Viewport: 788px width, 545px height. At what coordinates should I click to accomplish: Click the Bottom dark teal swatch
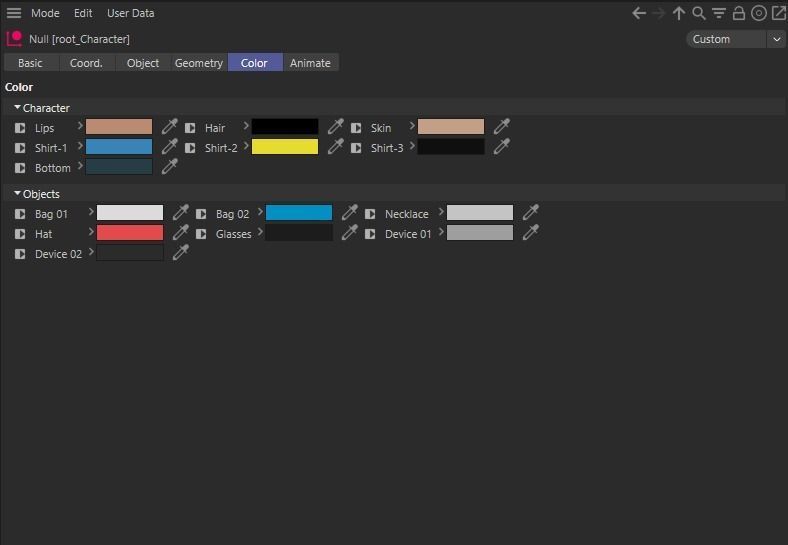pos(119,167)
